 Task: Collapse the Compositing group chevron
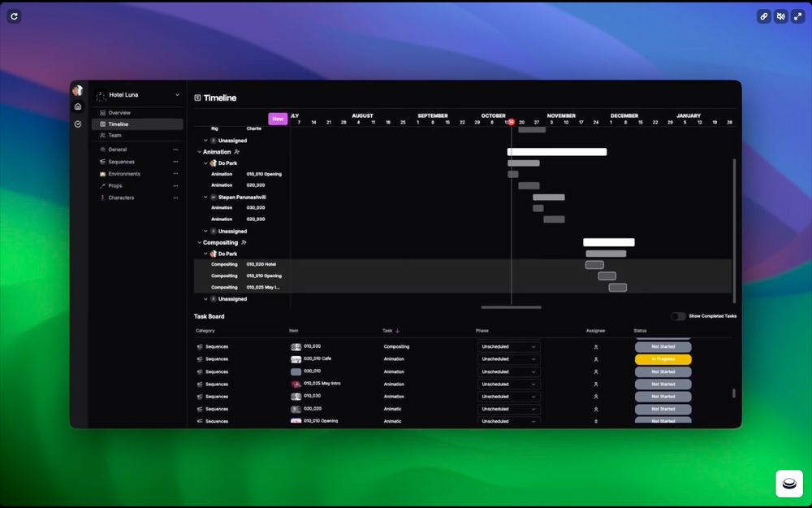(x=200, y=242)
